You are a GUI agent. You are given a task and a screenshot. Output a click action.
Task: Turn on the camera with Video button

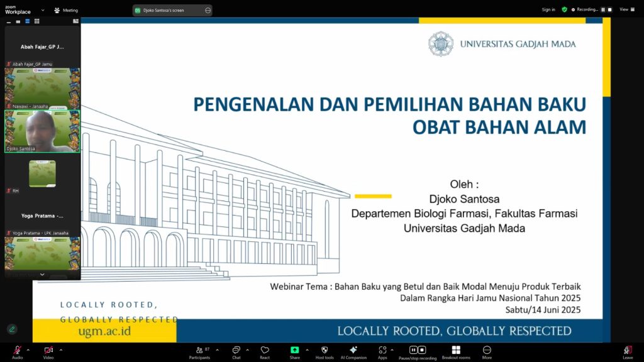coord(48,351)
